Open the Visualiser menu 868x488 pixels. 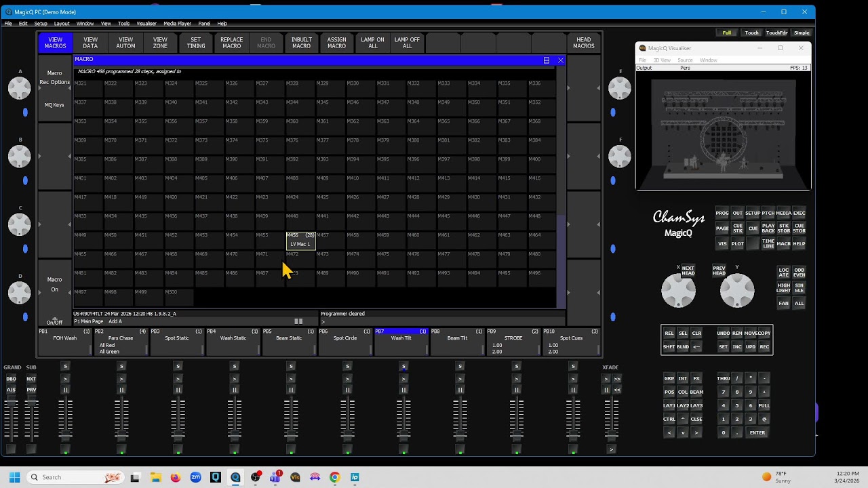[x=146, y=24]
